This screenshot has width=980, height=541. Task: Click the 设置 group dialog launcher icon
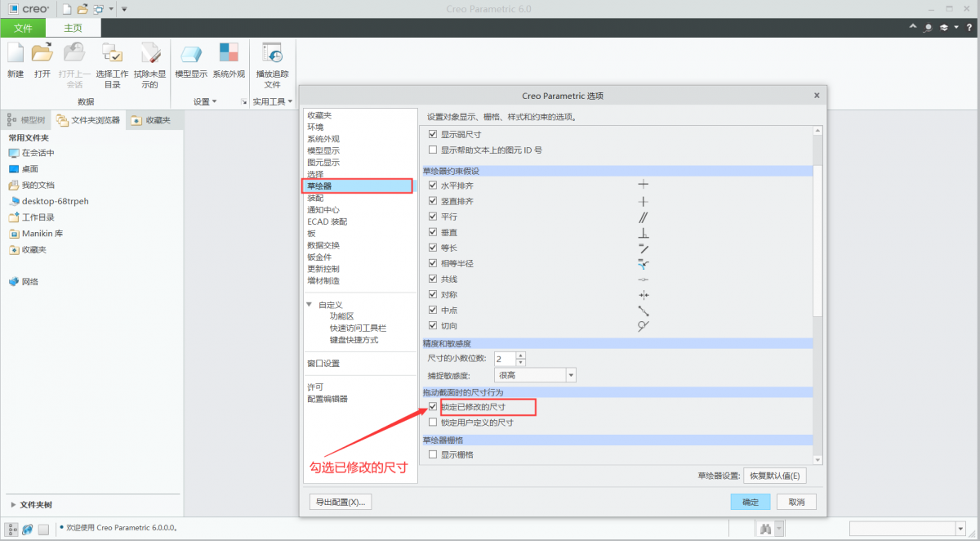pyautogui.click(x=243, y=102)
